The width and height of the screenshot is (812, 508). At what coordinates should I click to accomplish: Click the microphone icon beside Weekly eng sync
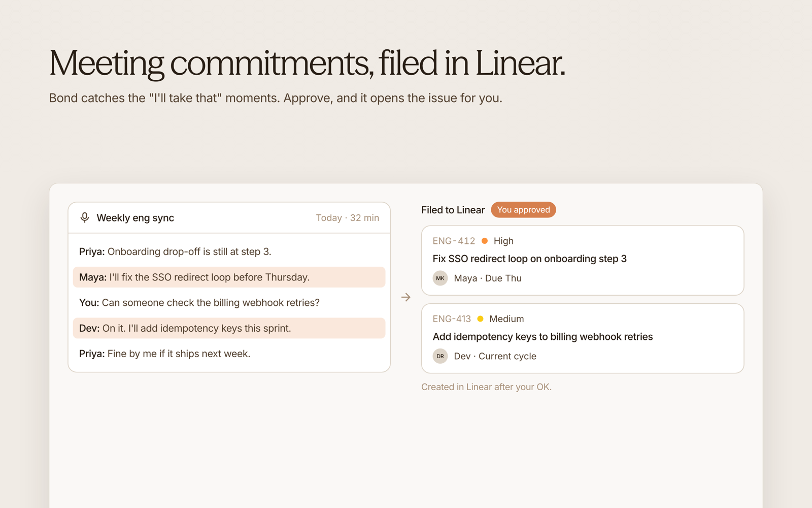[x=85, y=217]
